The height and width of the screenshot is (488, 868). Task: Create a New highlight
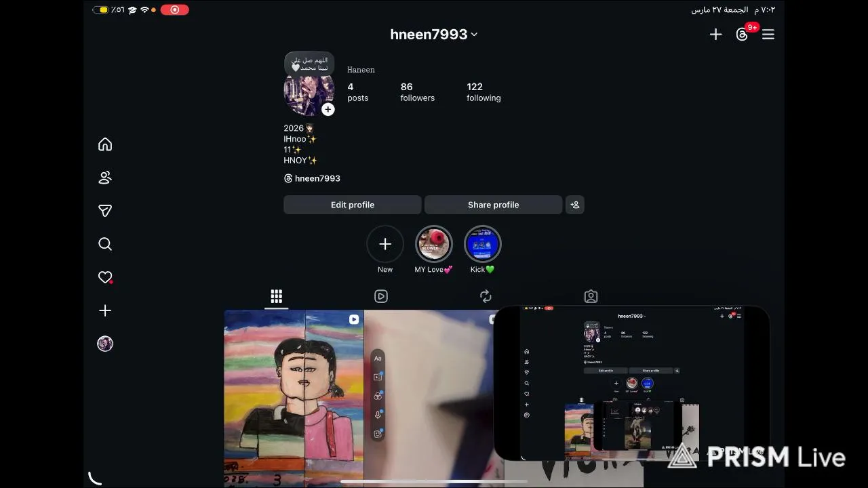click(x=385, y=249)
